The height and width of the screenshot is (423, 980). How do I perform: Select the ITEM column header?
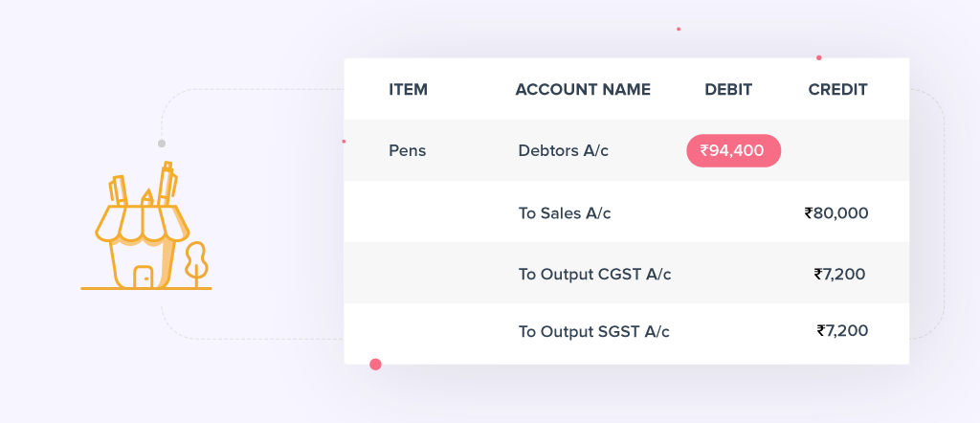tap(408, 90)
